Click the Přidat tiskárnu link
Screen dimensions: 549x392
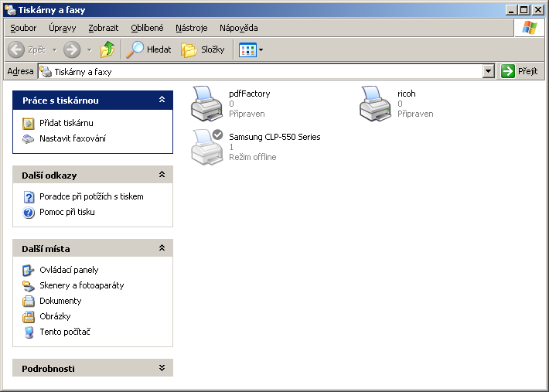(x=66, y=123)
